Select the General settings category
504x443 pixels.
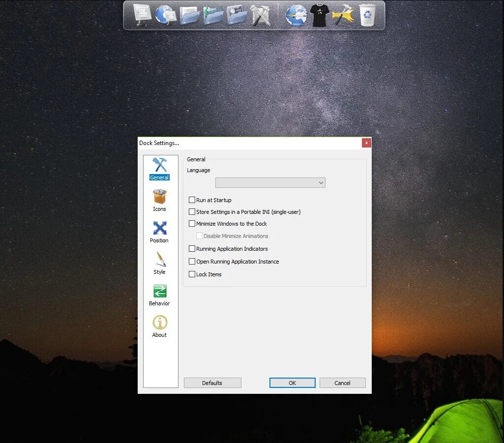click(159, 169)
